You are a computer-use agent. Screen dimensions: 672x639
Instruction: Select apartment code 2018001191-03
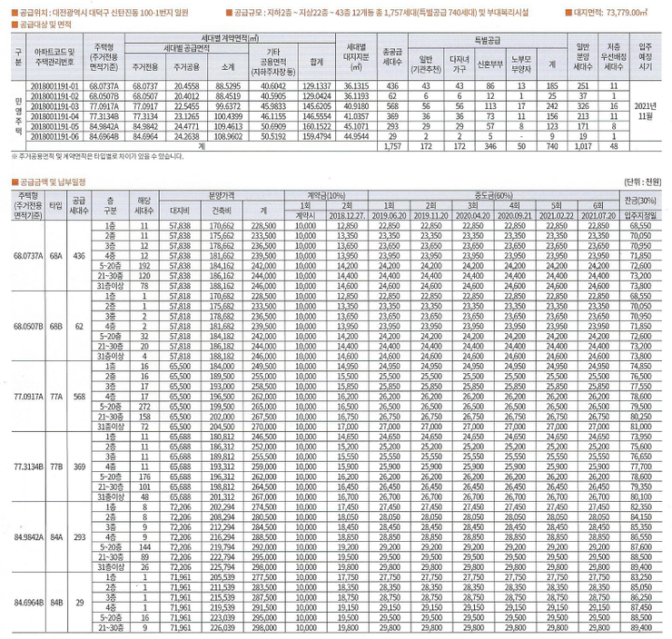[54, 106]
